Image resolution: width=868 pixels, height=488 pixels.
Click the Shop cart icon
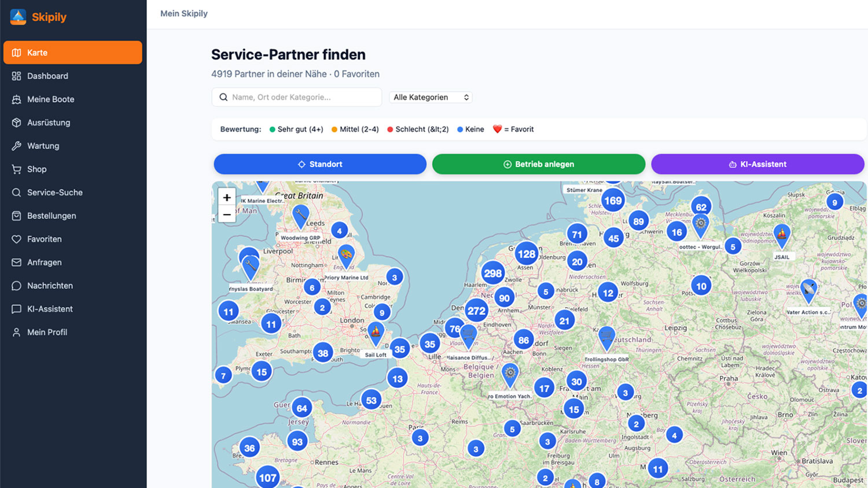point(16,169)
